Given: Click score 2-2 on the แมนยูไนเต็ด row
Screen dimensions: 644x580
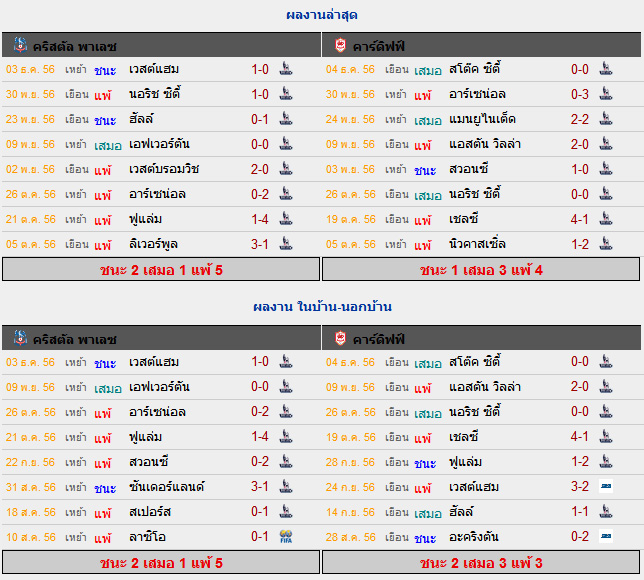Looking at the screenshot, I should (x=580, y=119).
